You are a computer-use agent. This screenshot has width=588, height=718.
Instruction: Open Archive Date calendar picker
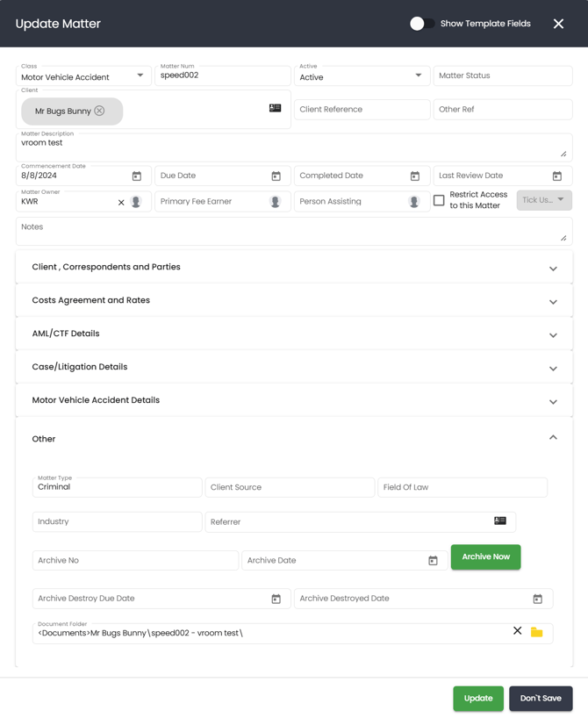coord(433,561)
